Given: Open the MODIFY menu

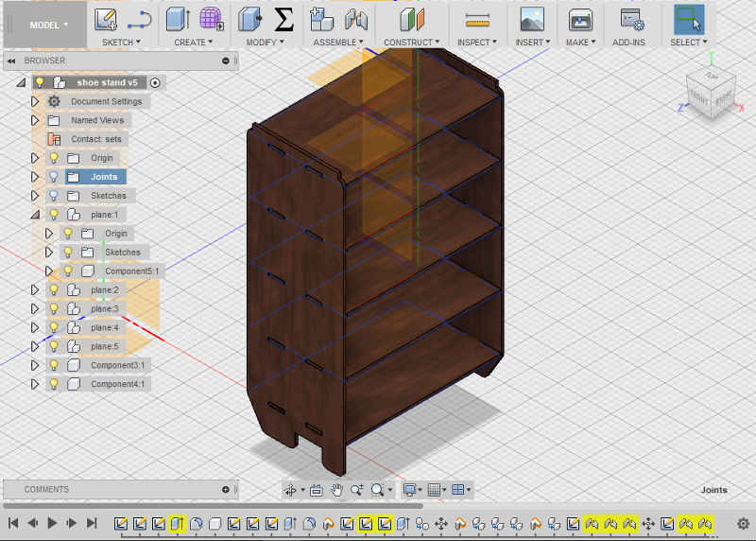Looking at the screenshot, I should click(266, 43).
